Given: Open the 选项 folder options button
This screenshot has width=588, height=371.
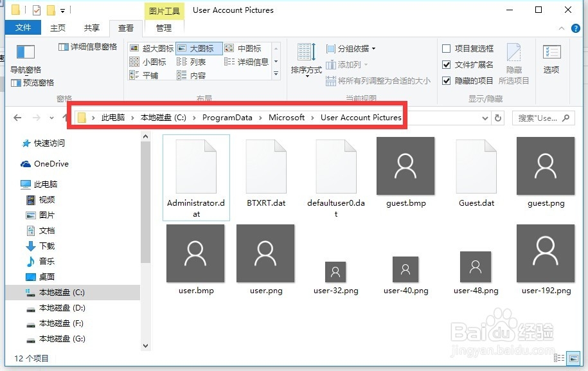Looking at the screenshot, I should pos(551,59).
